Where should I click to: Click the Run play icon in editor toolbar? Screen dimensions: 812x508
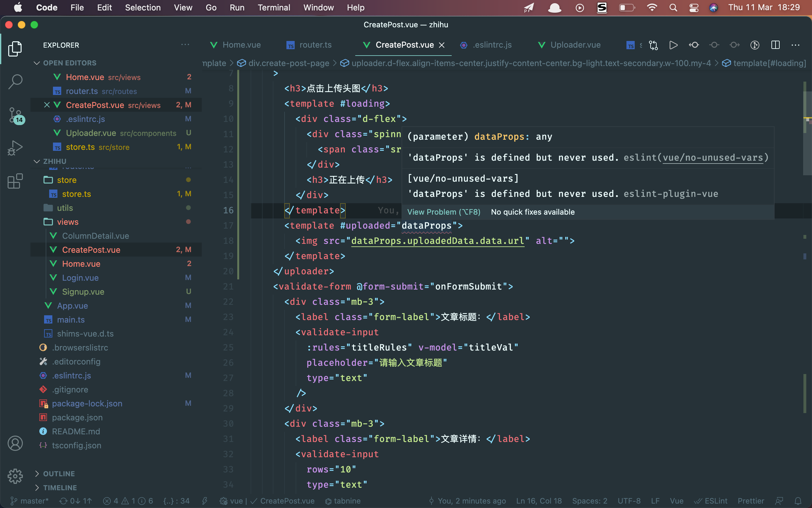pyautogui.click(x=673, y=45)
